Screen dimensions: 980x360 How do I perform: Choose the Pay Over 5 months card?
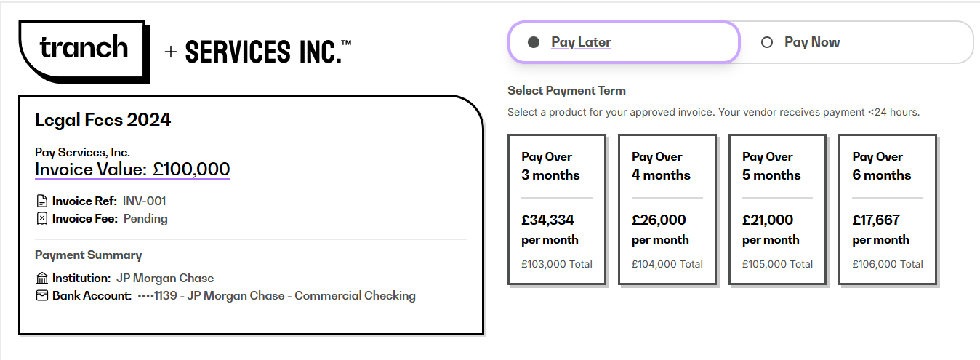point(778,209)
